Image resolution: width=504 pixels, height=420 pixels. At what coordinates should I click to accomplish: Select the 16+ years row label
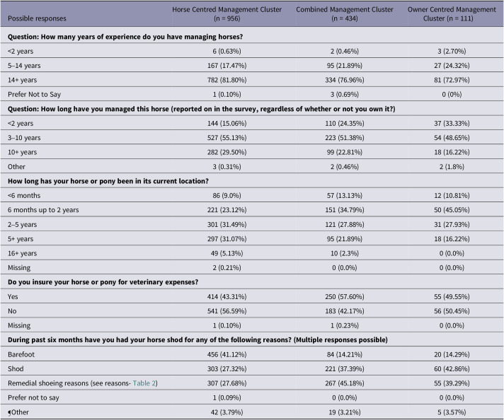(22, 253)
